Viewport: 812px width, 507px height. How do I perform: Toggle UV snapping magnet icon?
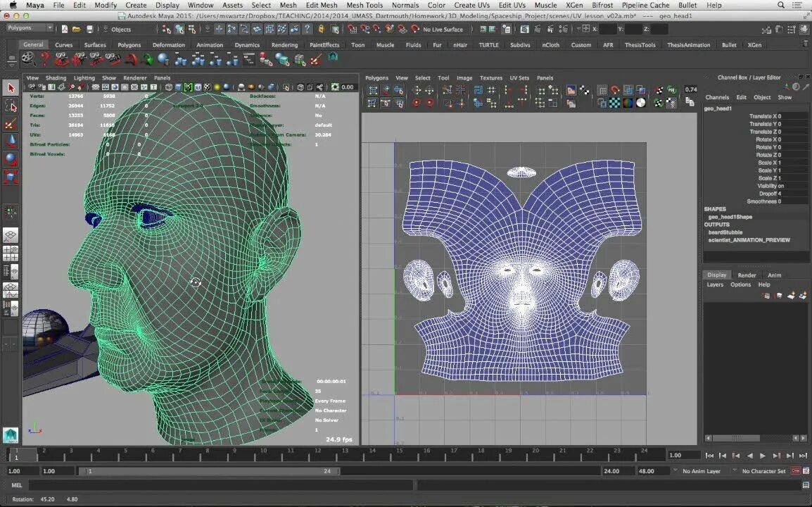tap(615, 91)
